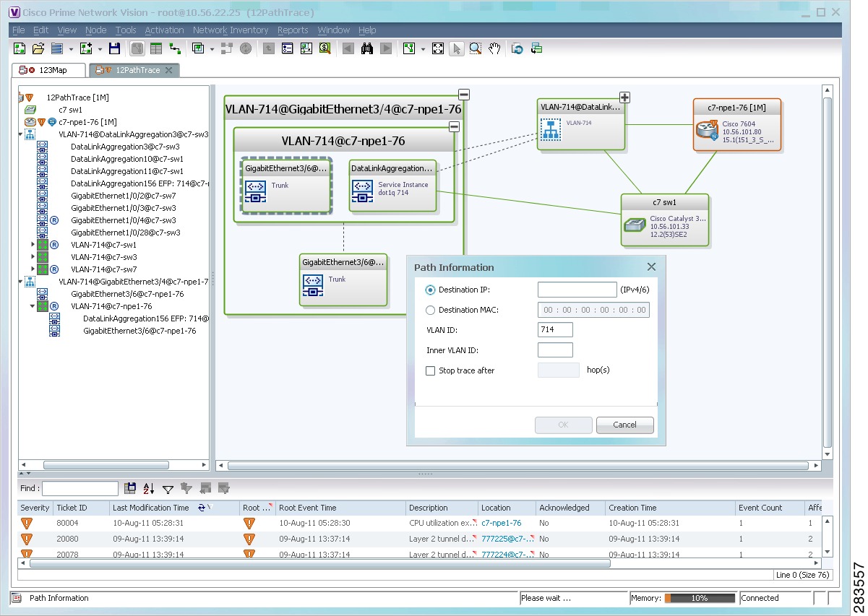Viewport: 868px width, 616px height.
Task: Close the 12PathTrace tab
Action: click(x=169, y=70)
